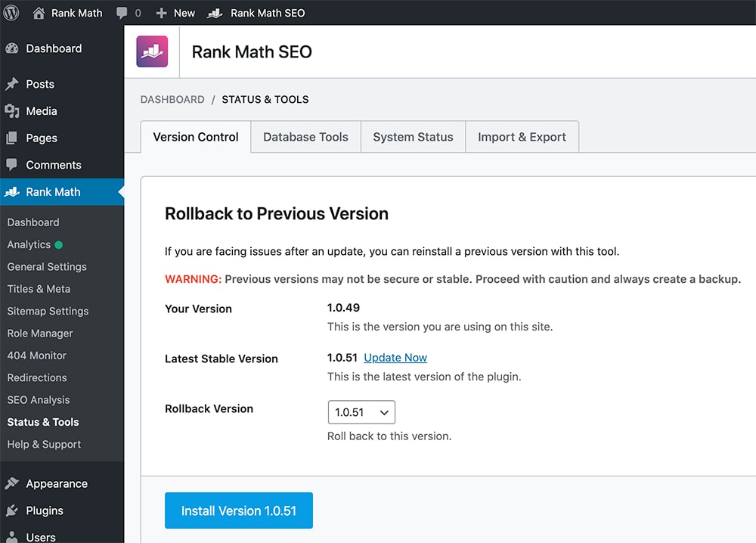Click the Update Now link
This screenshot has width=756, height=543.
(395, 358)
